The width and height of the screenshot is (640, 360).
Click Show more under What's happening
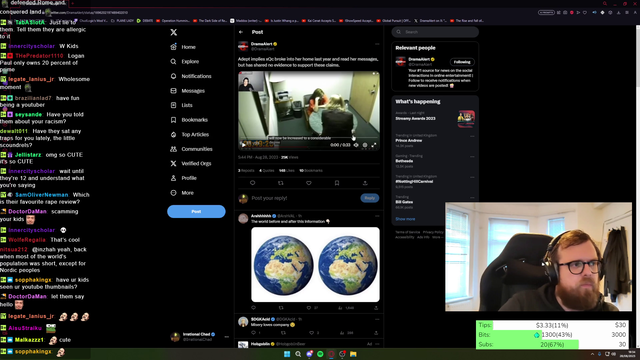[405, 219]
